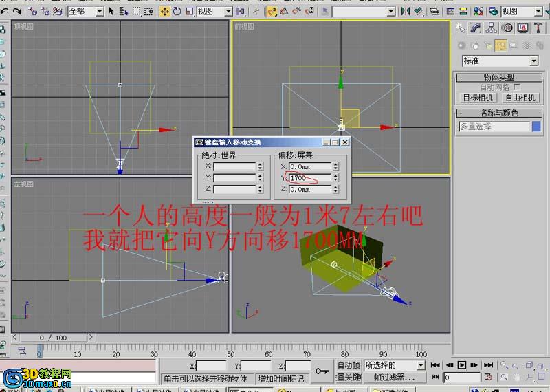Click the Offset X field showing 0.0mm
The width and height of the screenshot is (550, 392).
point(310,166)
